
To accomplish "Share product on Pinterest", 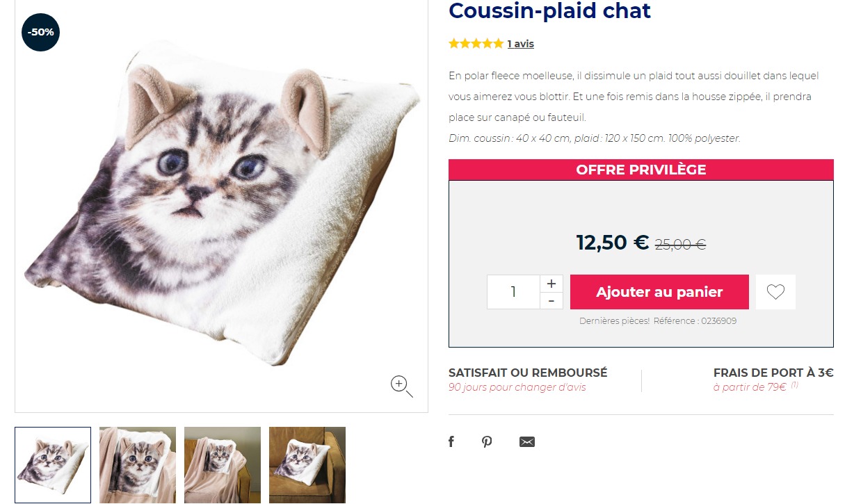I will (487, 441).
